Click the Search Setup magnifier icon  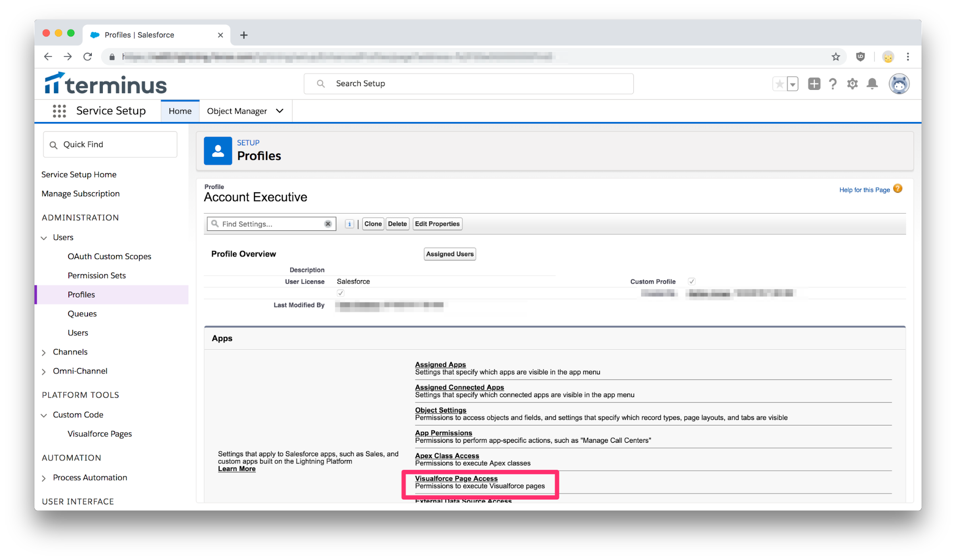click(x=321, y=84)
